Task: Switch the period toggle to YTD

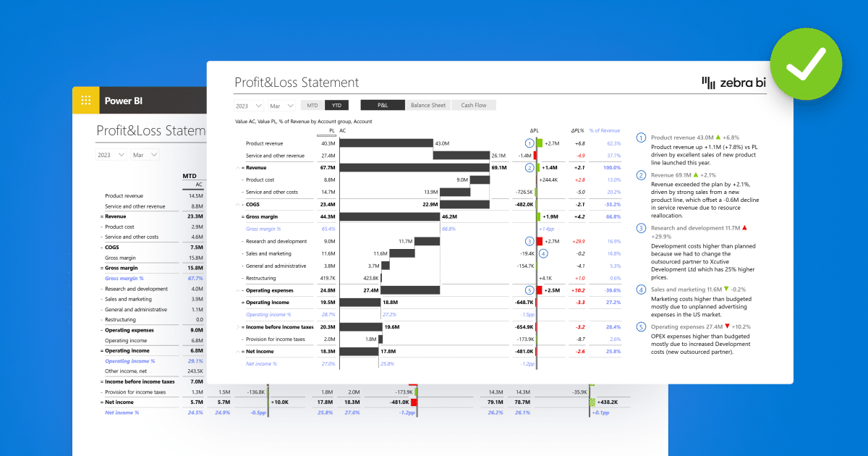Action: 336,105
